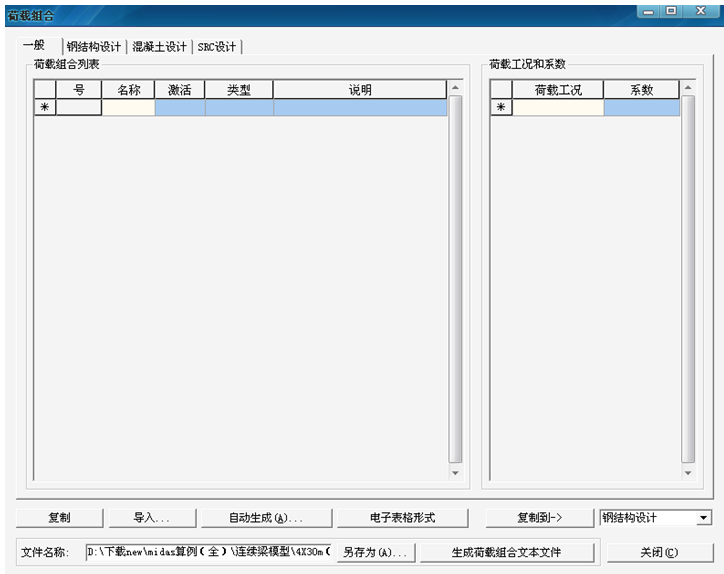Click scroll-up arrow of 荷载组合列表
The width and height of the screenshot is (724, 574).
point(455,87)
